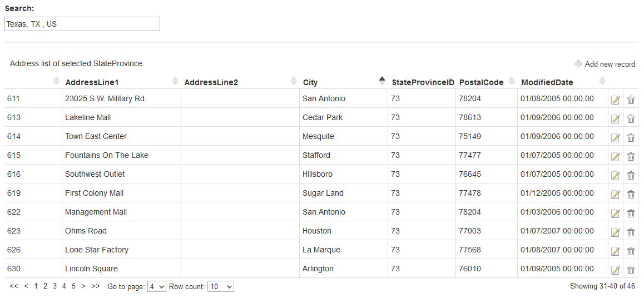Edit the Lakeline Mall record
Viewport: 644px width, 298px height.
[615, 118]
